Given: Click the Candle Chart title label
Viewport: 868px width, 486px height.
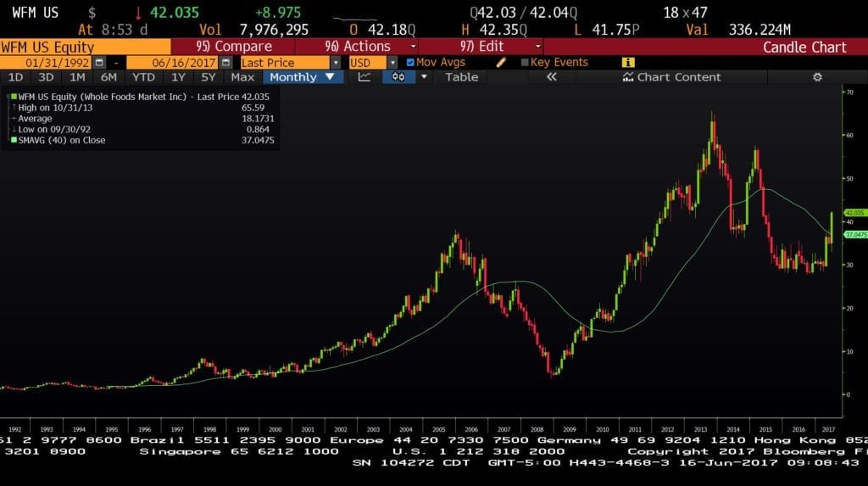Looking at the screenshot, I should pos(804,47).
